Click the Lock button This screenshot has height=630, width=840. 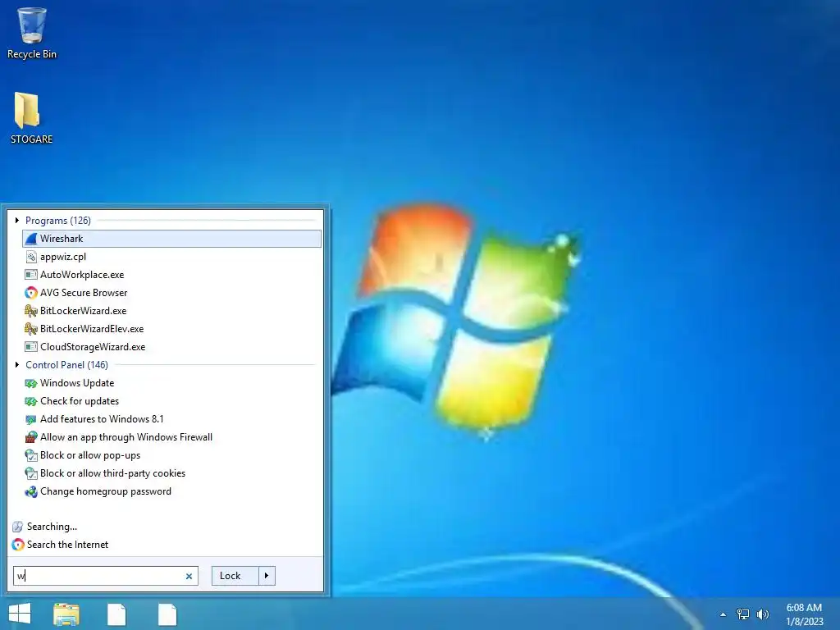click(x=235, y=576)
